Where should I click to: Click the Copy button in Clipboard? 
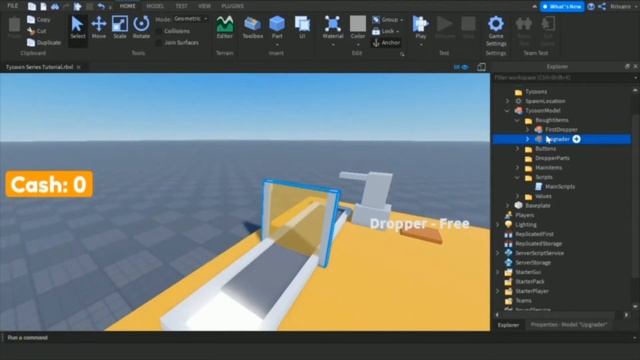click(39, 19)
